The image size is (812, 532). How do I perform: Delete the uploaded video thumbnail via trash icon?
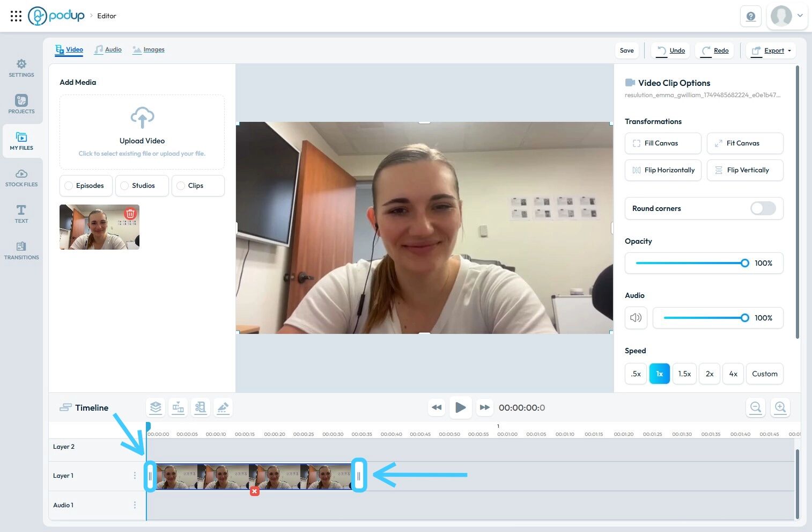[x=130, y=213]
